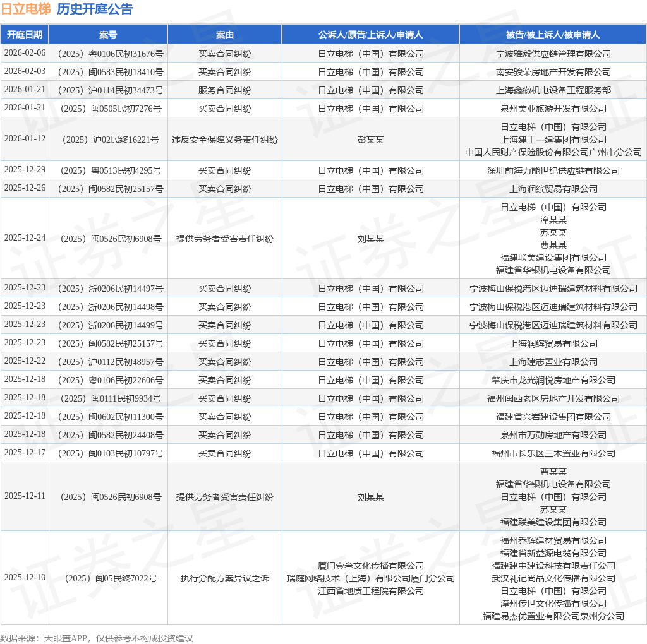The height and width of the screenshot is (644, 647).
Task: Select the 案由 column header
Action: pyautogui.click(x=225, y=35)
